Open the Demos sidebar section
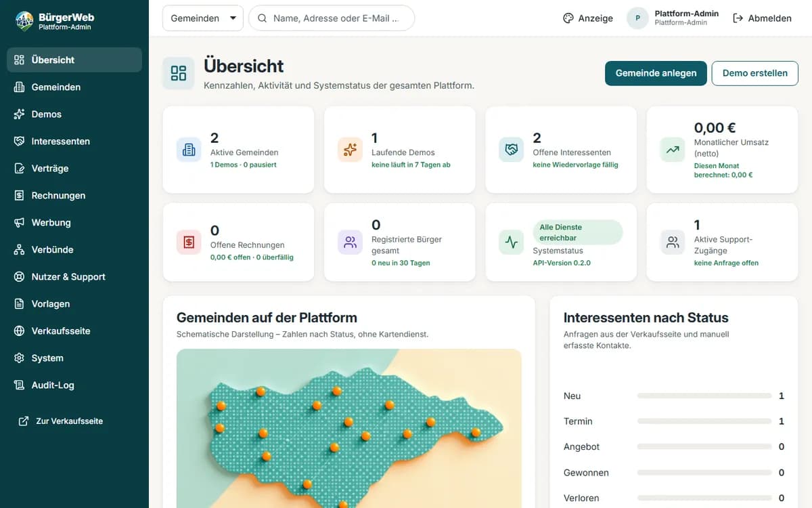This screenshot has height=508, width=812. click(x=74, y=114)
